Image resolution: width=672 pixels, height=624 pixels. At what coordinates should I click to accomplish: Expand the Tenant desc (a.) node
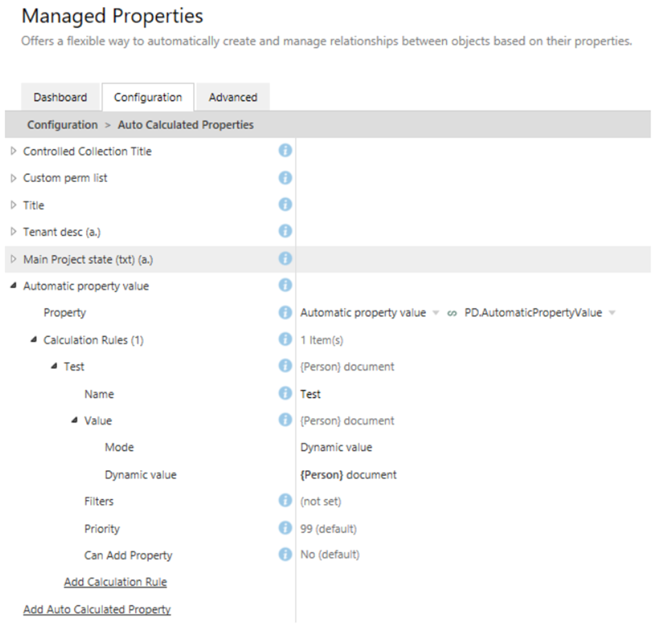(13, 232)
